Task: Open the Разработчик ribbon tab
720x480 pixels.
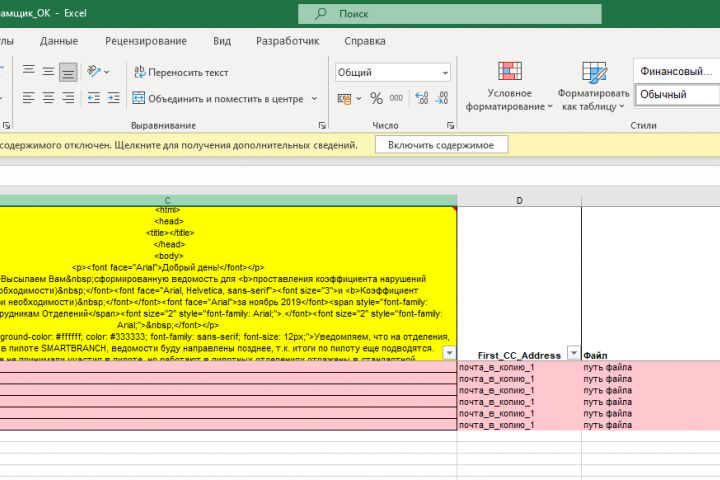Action: tap(287, 41)
